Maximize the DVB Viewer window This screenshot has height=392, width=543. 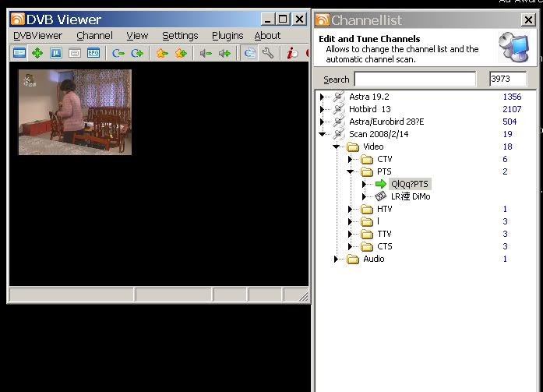click(283, 19)
